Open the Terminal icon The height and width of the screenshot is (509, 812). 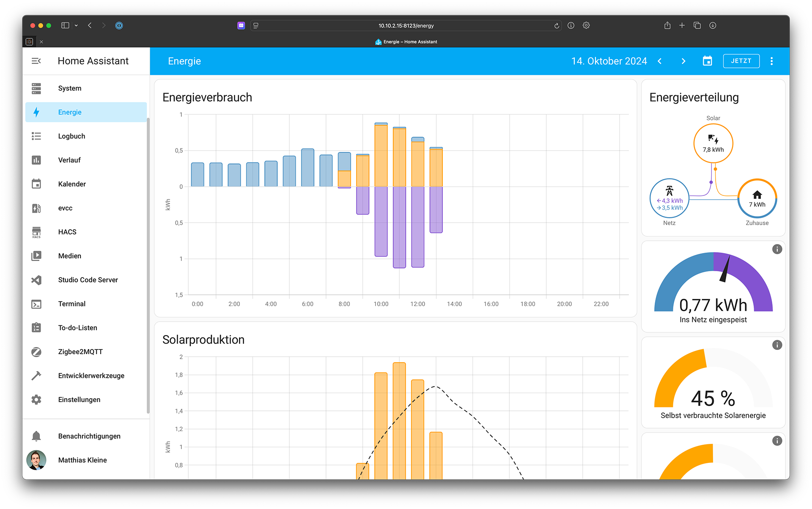click(36, 304)
